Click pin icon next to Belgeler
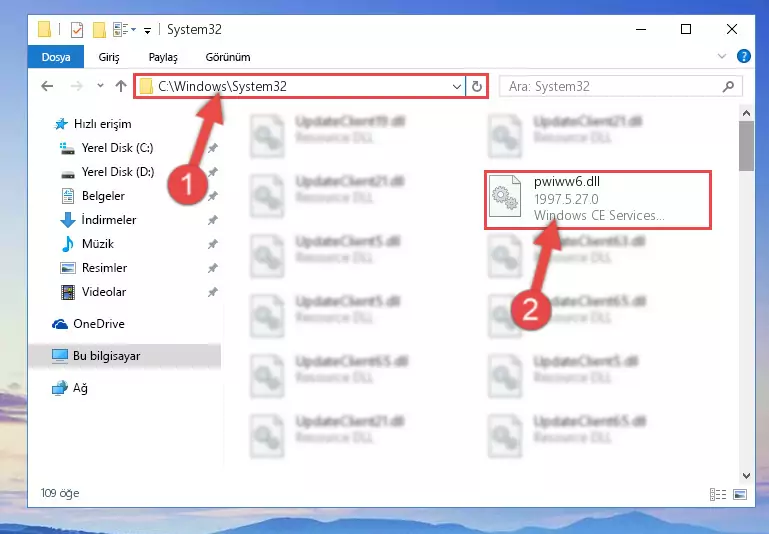The image size is (769, 534). [x=212, y=196]
